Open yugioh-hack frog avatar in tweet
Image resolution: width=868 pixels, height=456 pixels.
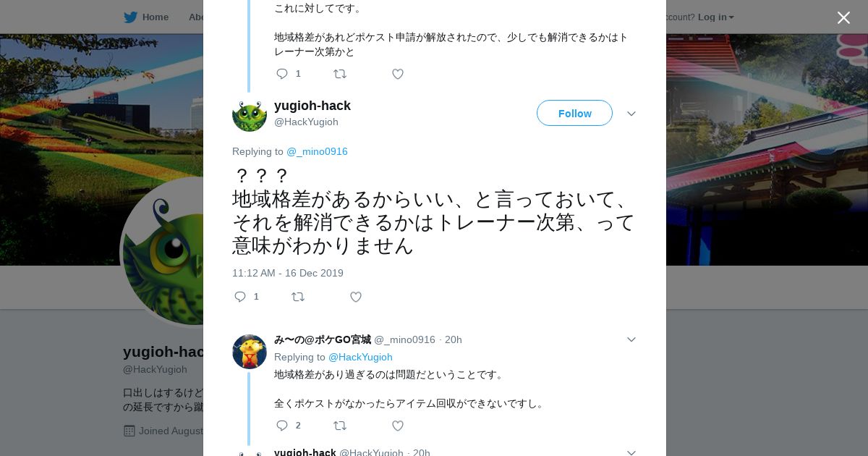[x=250, y=114]
